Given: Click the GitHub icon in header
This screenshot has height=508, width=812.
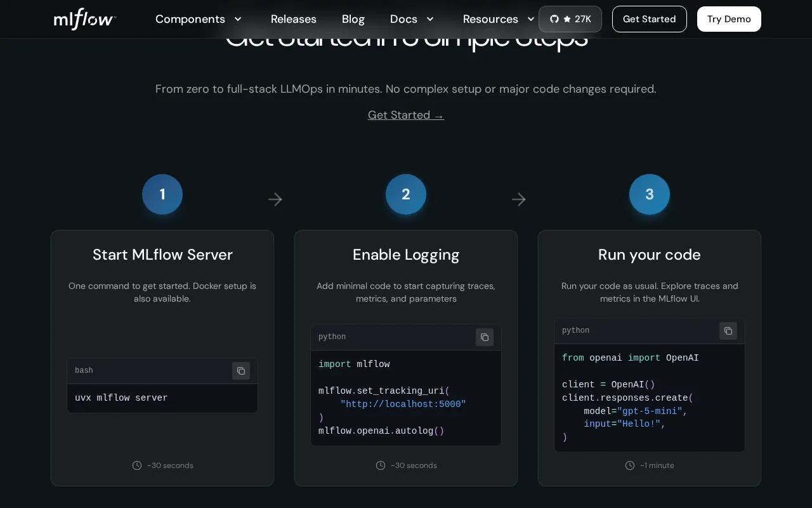Looking at the screenshot, I should [x=554, y=19].
